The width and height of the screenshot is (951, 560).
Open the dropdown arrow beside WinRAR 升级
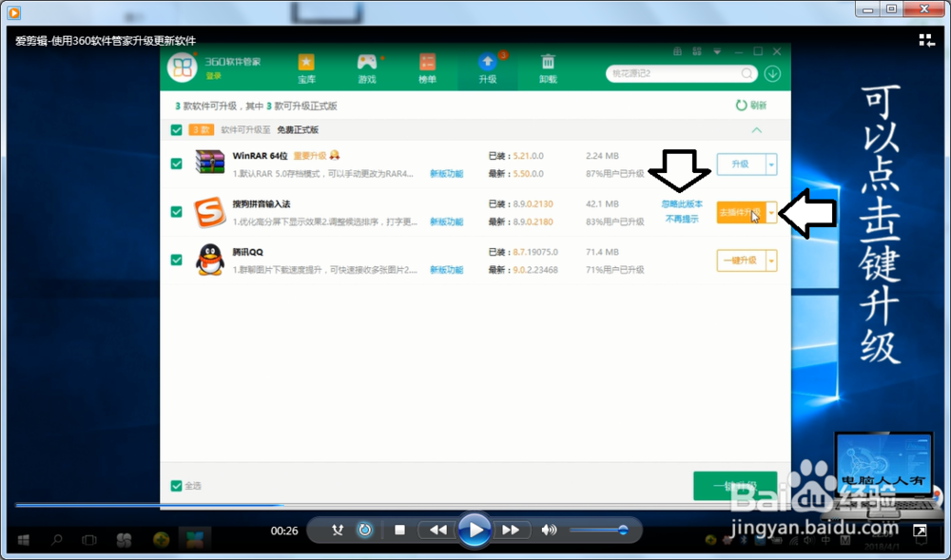[771, 164]
